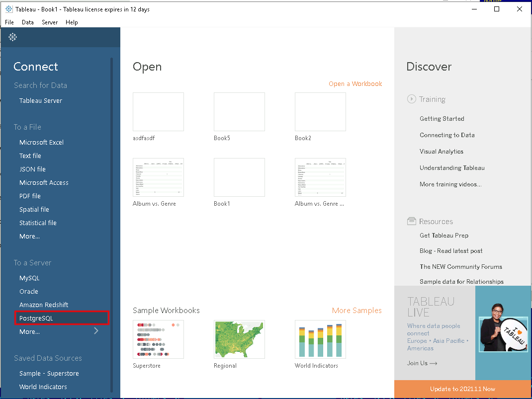Click More training videos link
532x399 pixels.
pyautogui.click(x=450, y=184)
